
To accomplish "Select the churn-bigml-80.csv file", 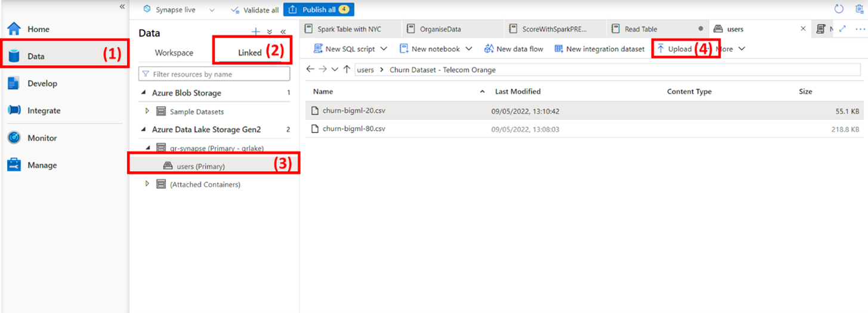I will (x=354, y=129).
